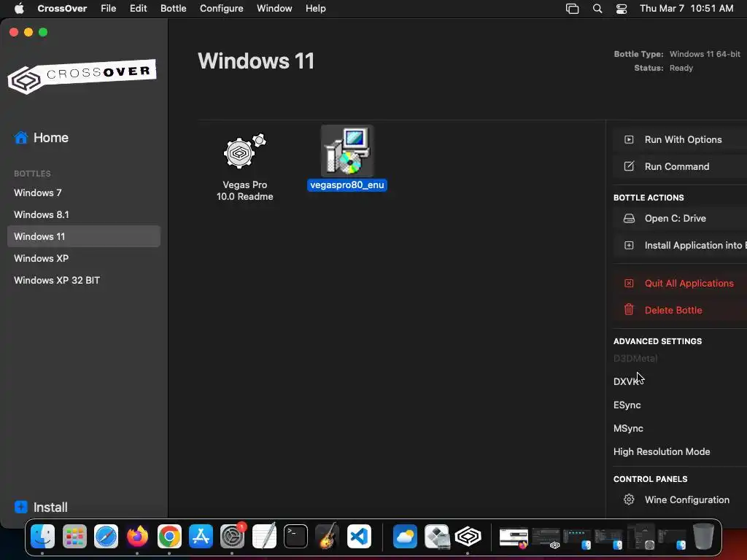Screen dimensions: 747x560
Task: Open first minimized window thumbnail in dock
Action: pyautogui.click(x=513, y=537)
